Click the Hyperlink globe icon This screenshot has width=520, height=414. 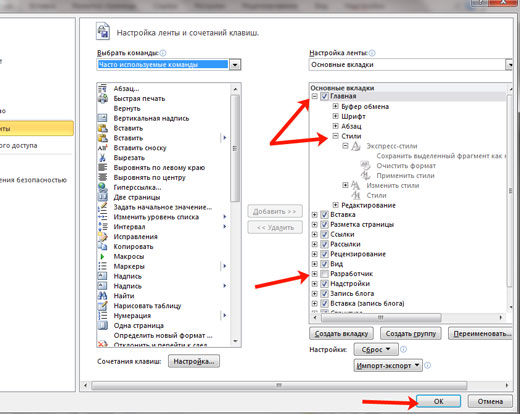click(102, 187)
